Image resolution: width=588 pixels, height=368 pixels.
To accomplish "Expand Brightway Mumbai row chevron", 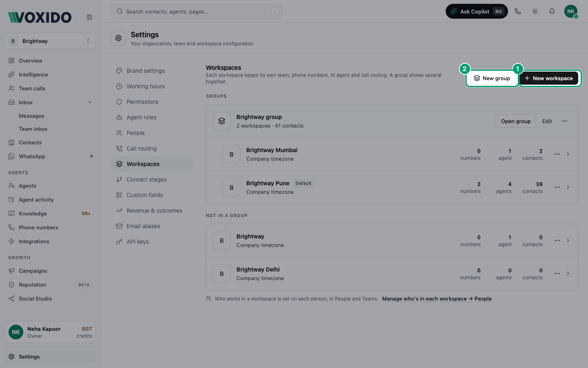I will (568, 154).
